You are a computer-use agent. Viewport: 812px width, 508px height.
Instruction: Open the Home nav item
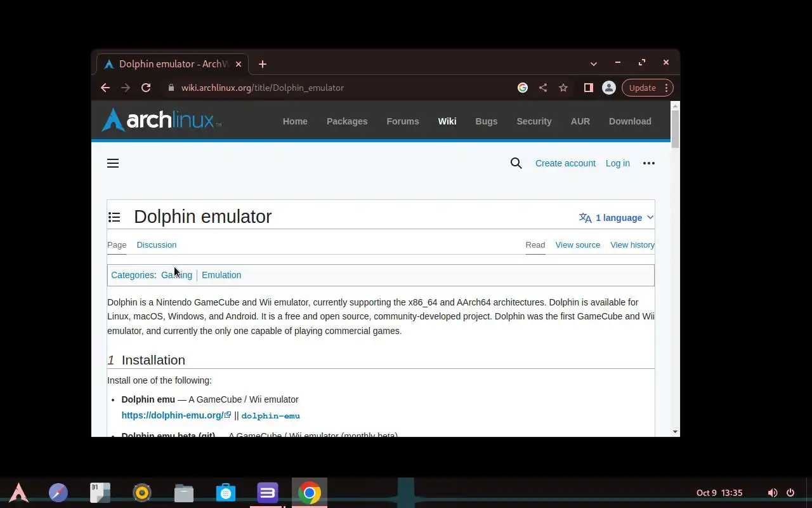click(295, 121)
